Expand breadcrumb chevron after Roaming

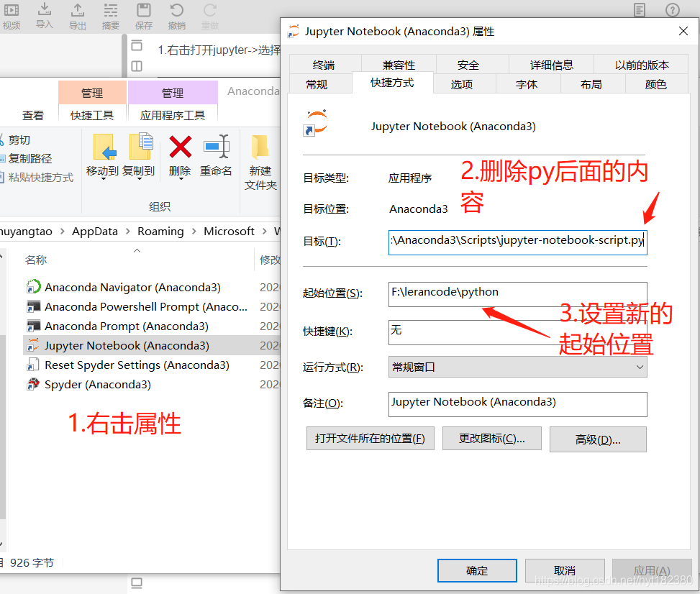coord(194,231)
